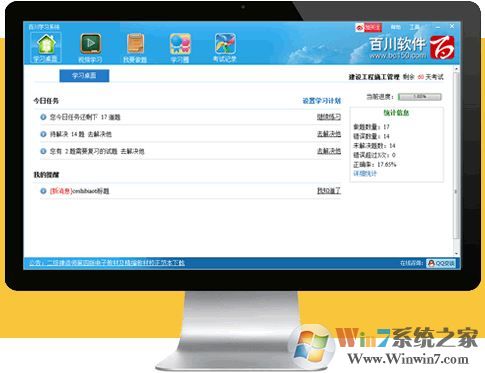Click the 新消息 red message label
Screen dimensions: 485x373
[61, 191]
